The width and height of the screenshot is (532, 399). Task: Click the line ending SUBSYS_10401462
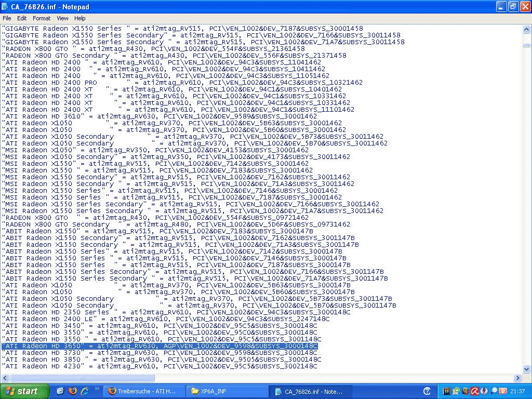pos(172,89)
